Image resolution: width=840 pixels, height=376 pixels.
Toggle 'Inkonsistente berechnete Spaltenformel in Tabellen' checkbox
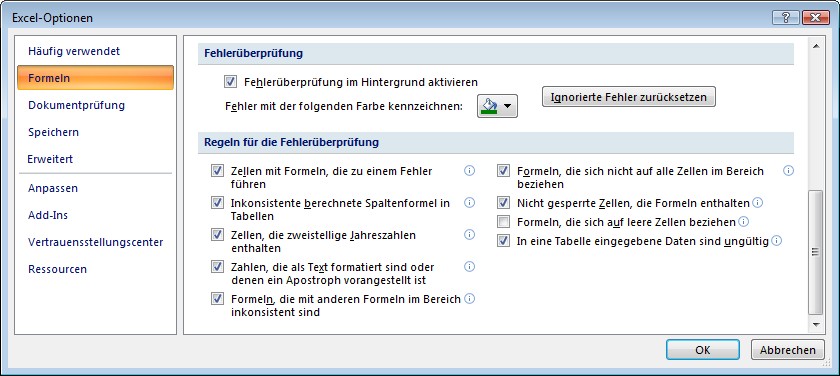(x=217, y=203)
